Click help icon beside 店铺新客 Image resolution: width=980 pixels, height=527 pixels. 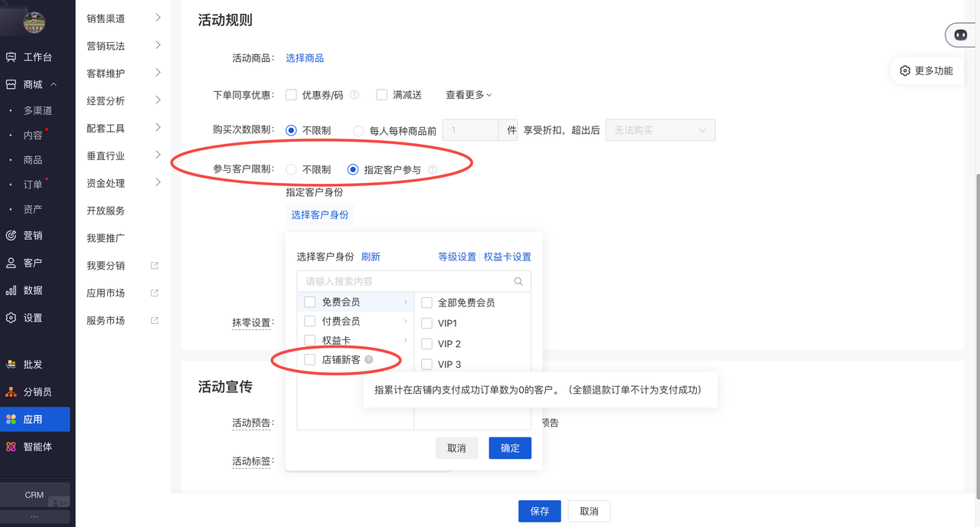tap(369, 360)
